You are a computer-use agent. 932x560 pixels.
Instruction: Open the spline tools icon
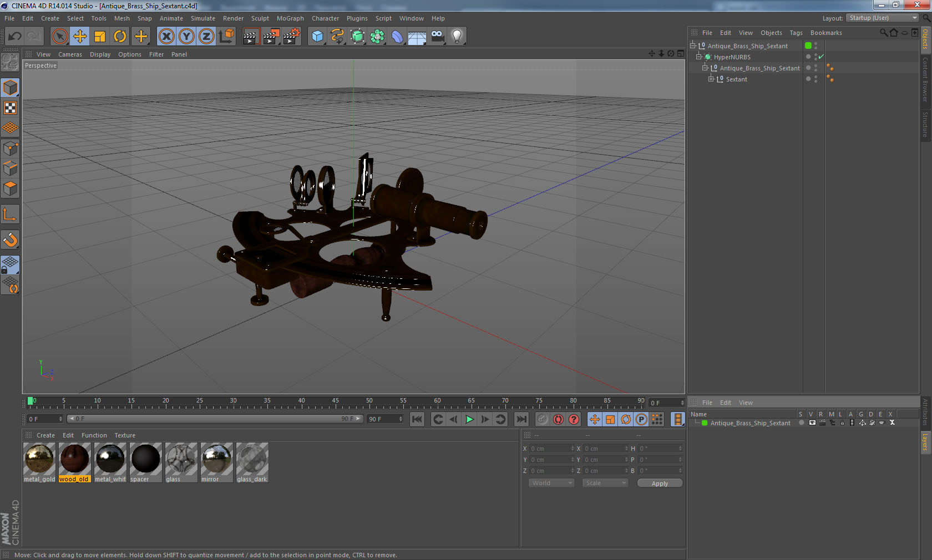coord(337,37)
